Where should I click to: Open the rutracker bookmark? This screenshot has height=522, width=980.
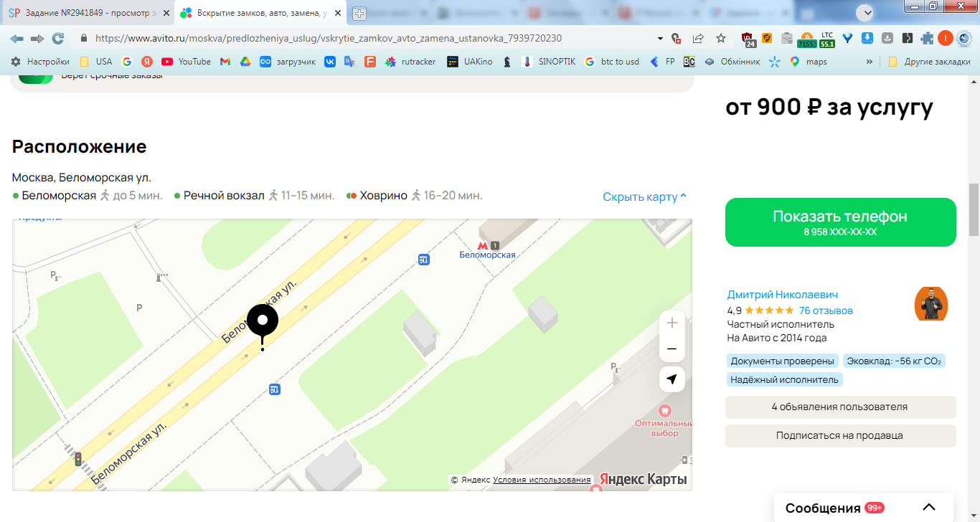(410, 62)
